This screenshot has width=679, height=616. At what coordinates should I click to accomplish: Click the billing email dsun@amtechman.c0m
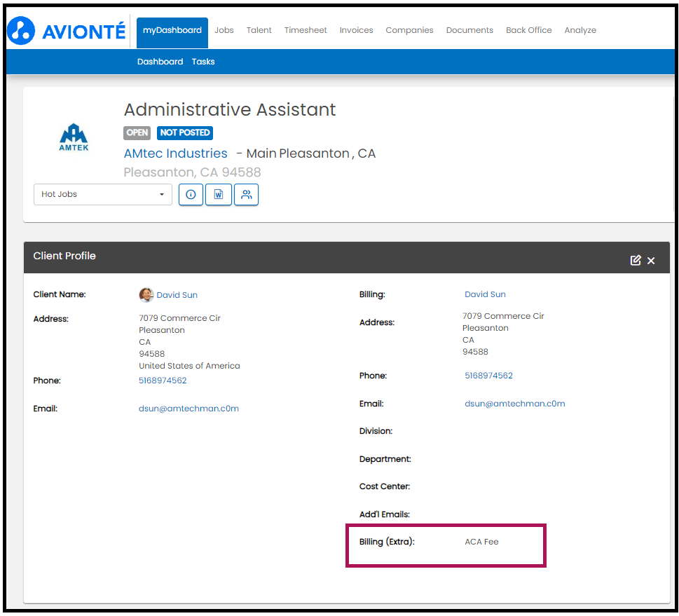click(x=515, y=404)
